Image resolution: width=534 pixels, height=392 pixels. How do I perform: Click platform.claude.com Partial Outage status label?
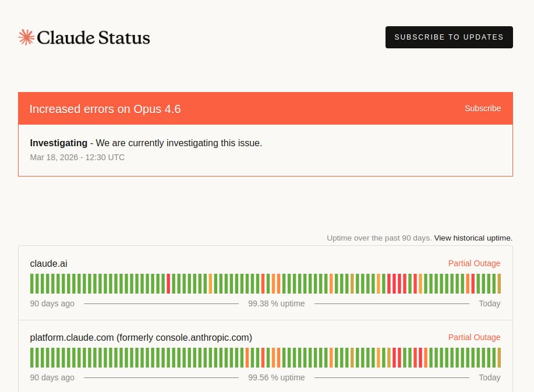474,337
